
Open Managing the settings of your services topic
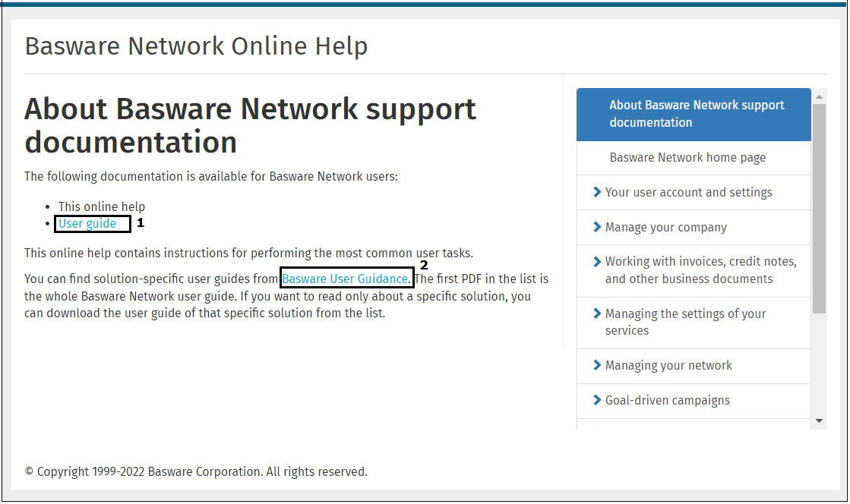(685, 322)
